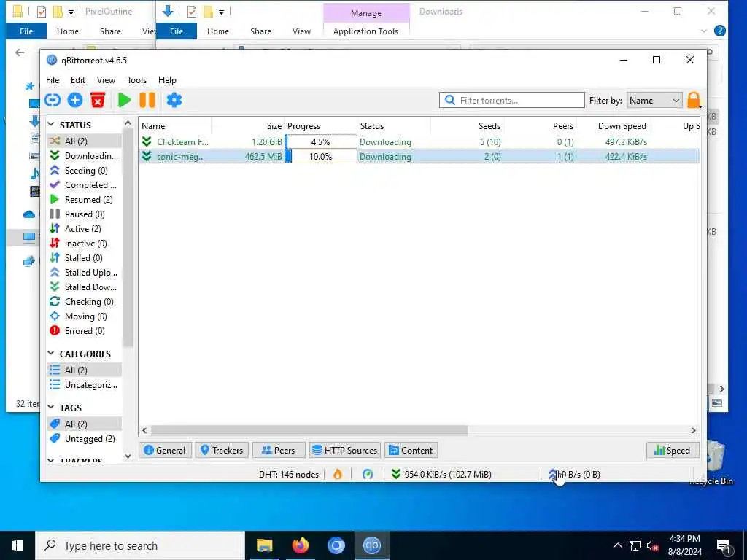Click the green Resume play icon

pos(124,101)
